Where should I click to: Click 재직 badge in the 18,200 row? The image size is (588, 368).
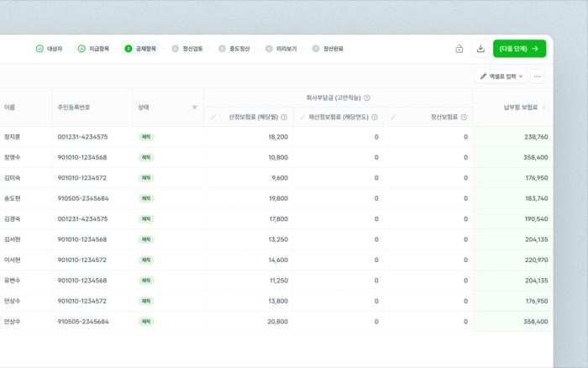[146, 137]
